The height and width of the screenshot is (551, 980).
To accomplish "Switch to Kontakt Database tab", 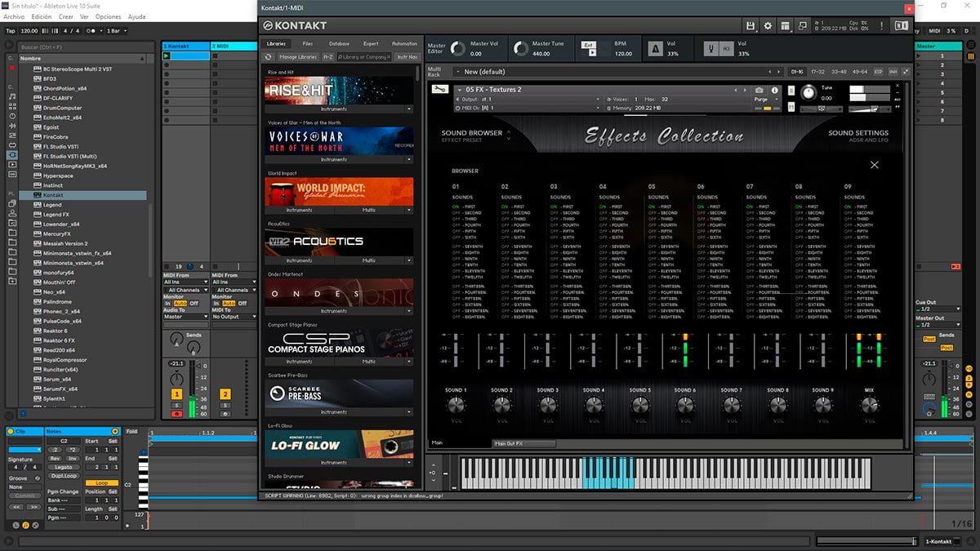I will 339,43.
